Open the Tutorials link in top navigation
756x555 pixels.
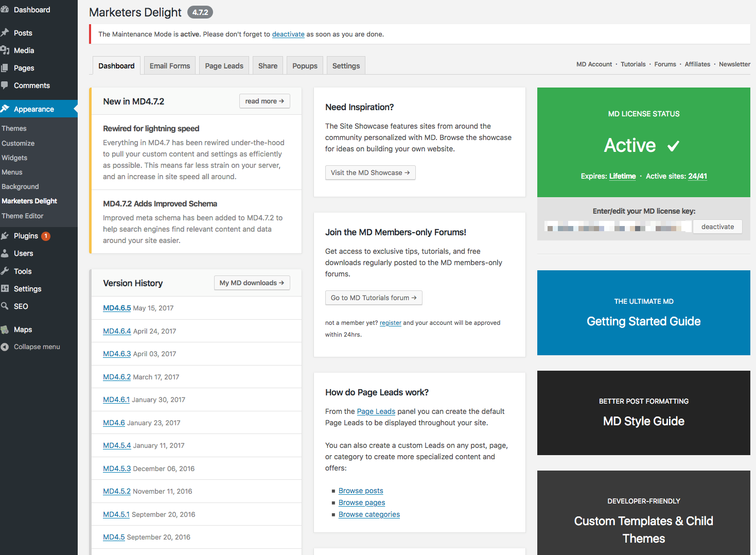(633, 64)
